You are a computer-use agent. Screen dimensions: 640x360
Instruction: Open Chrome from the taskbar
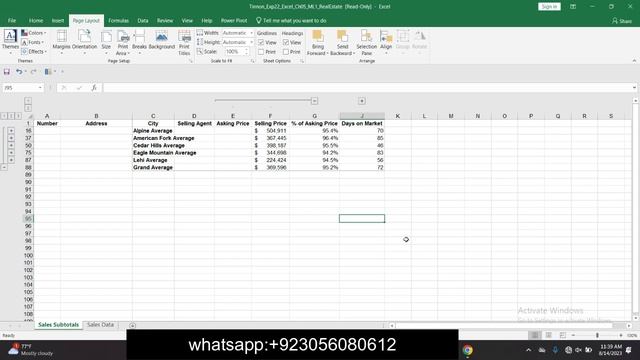pyautogui.click(x=468, y=350)
